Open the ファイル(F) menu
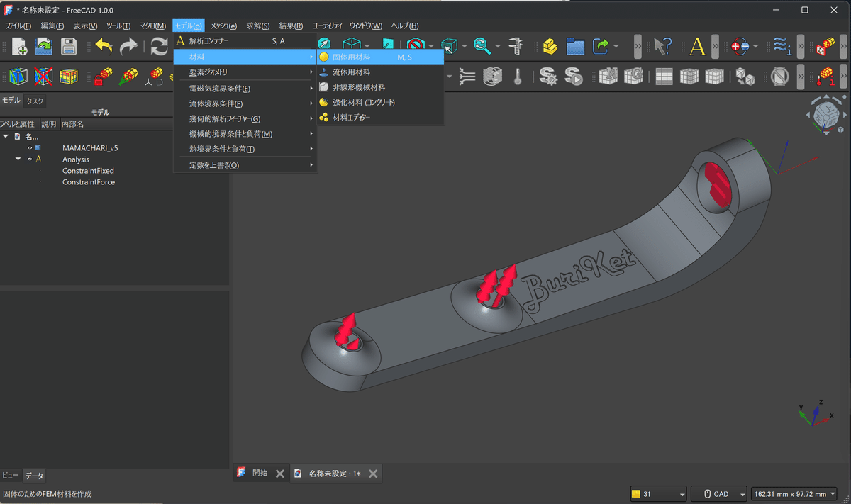This screenshot has width=851, height=504. [x=18, y=26]
